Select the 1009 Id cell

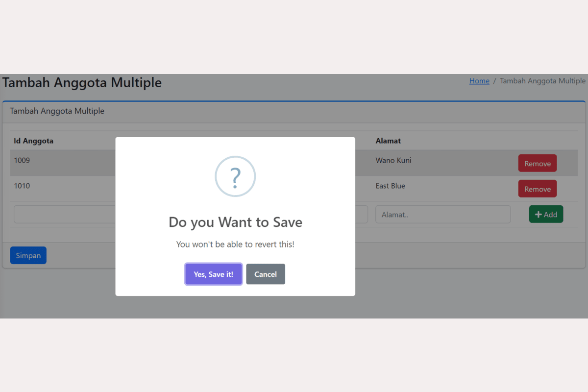(22, 160)
